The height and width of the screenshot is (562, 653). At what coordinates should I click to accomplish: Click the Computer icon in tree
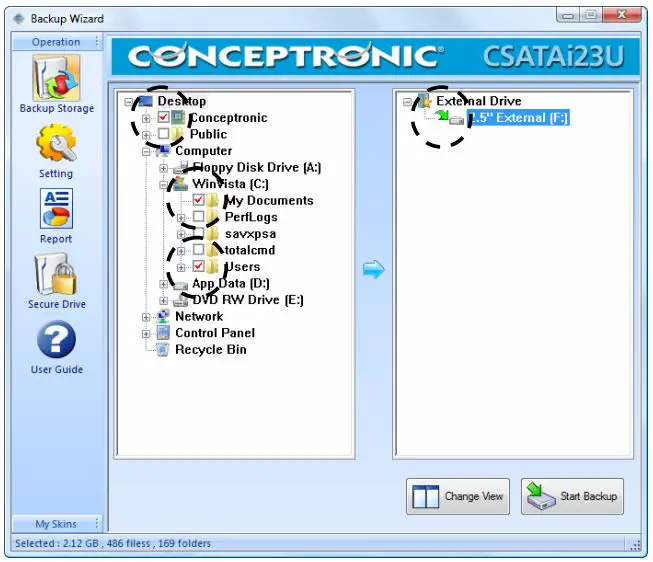163,150
